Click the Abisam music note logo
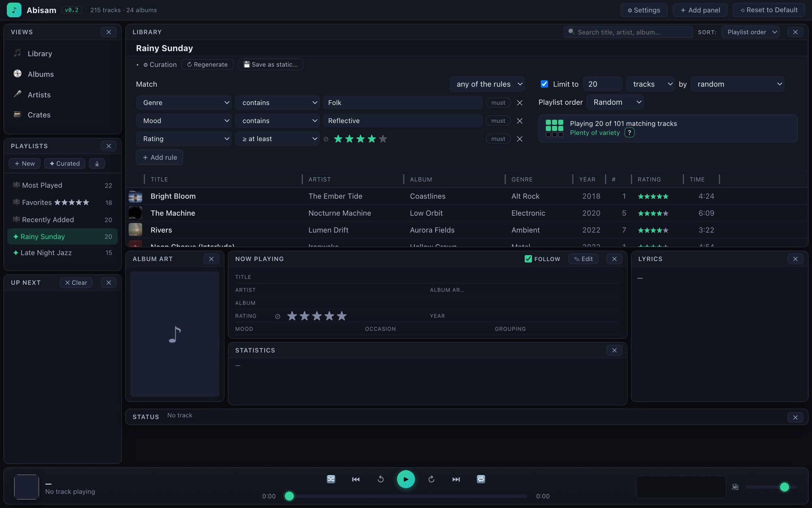This screenshot has width=812, height=508. [14, 10]
